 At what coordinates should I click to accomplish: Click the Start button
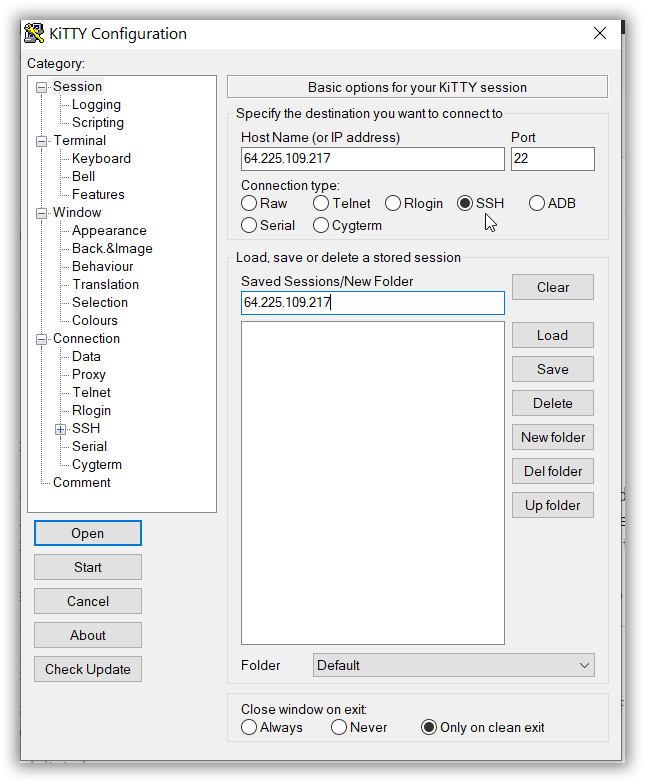88,567
